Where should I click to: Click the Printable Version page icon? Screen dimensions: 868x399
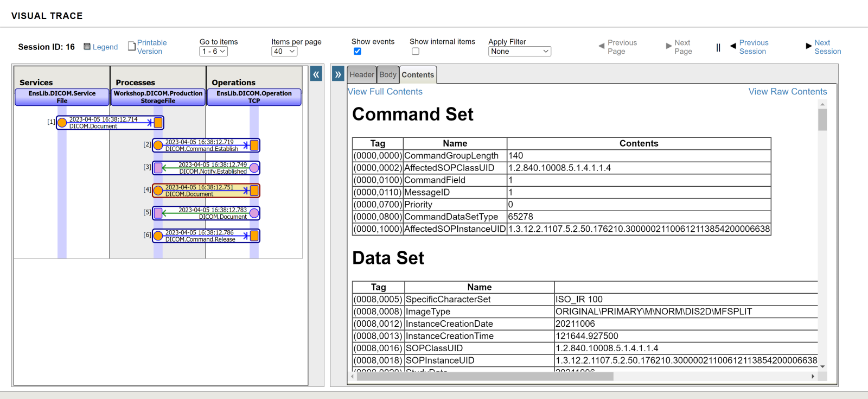point(132,46)
